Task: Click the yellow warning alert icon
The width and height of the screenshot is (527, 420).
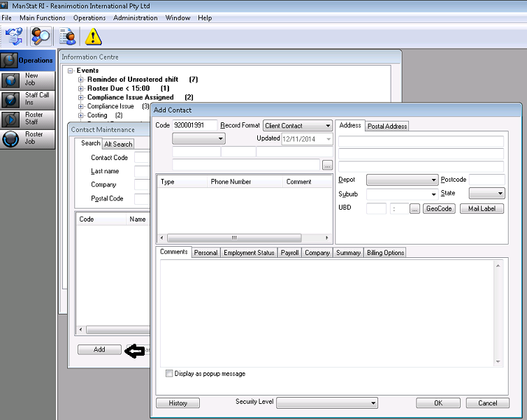Action: (94, 36)
